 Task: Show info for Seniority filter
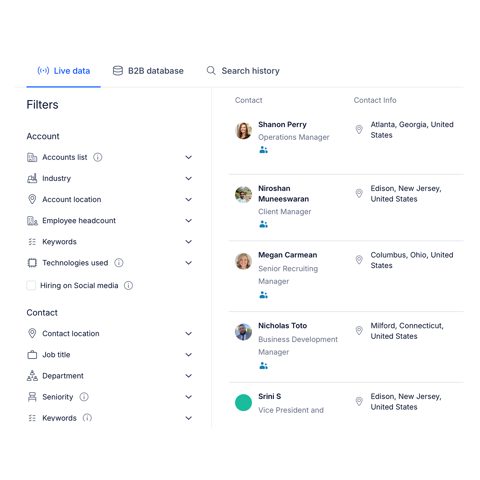click(84, 397)
